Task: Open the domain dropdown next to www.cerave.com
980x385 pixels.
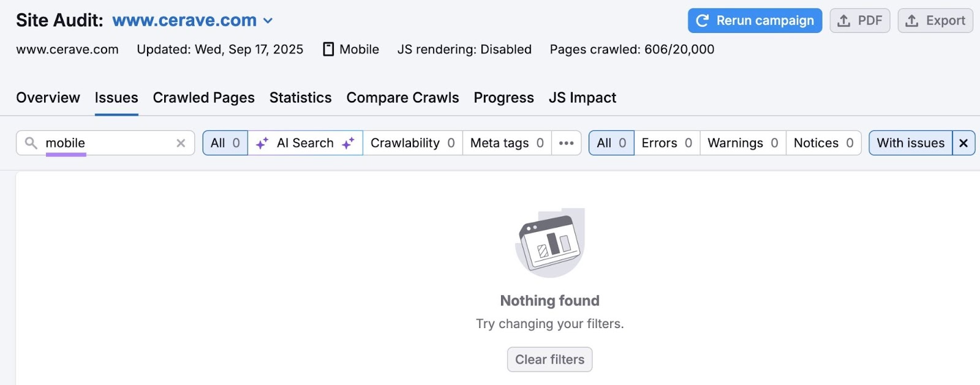Action: (x=268, y=20)
